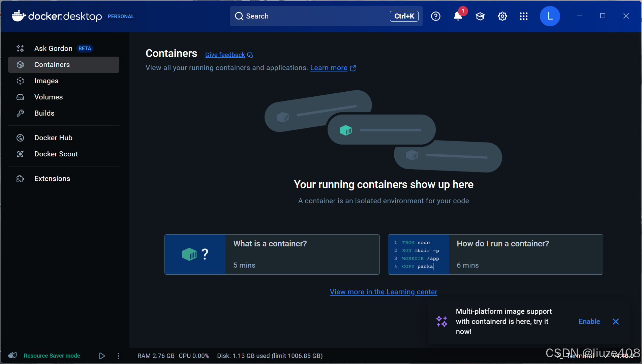Open the Learning center graduation cap icon
The image size is (642, 364).
pyautogui.click(x=480, y=16)
